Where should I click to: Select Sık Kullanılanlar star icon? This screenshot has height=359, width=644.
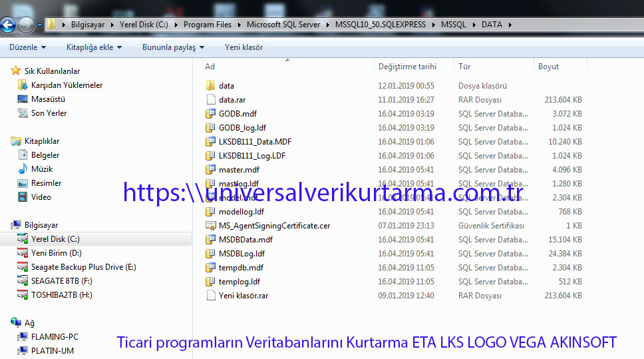tap(15, 71)
